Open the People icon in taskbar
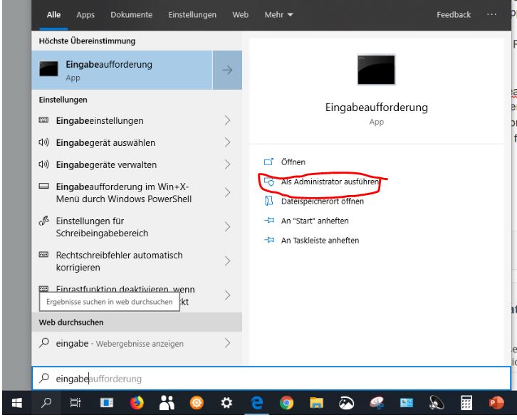 pos(167,402)
